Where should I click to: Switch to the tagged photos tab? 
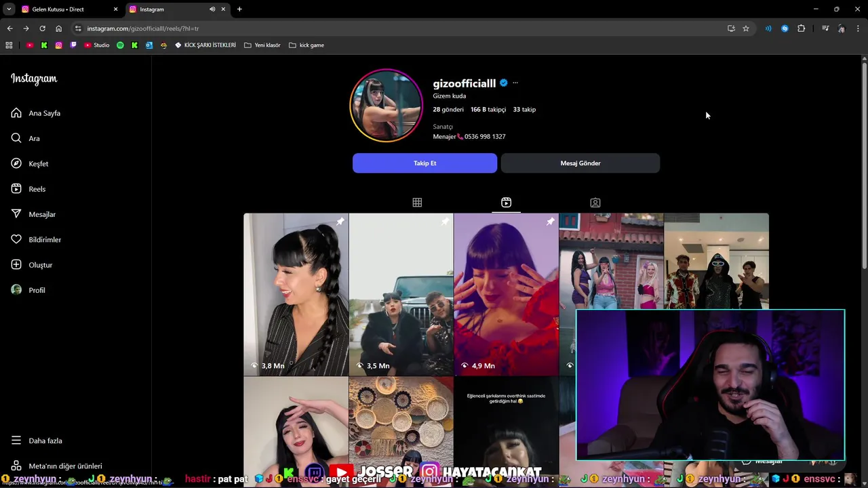click(595, 203)
